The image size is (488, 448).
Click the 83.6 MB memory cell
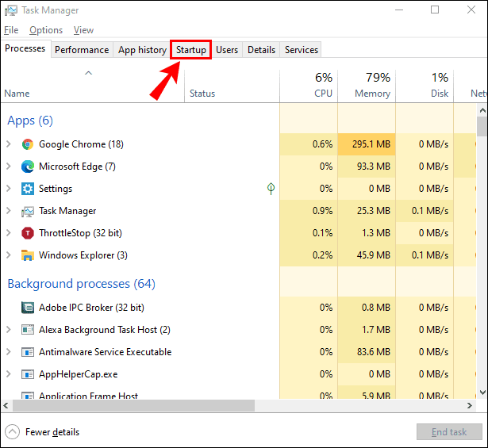[367, 352]
